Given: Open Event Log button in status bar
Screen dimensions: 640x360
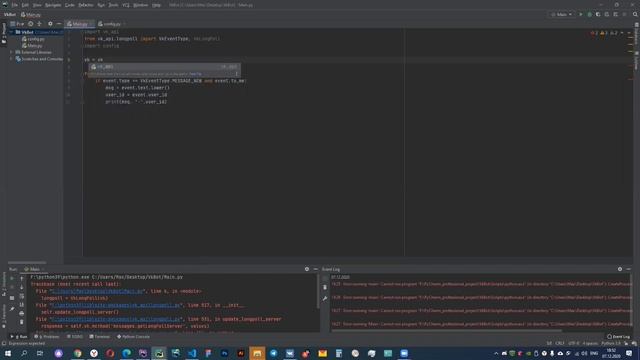Looking at the screenshot, I should pos(618,337).
